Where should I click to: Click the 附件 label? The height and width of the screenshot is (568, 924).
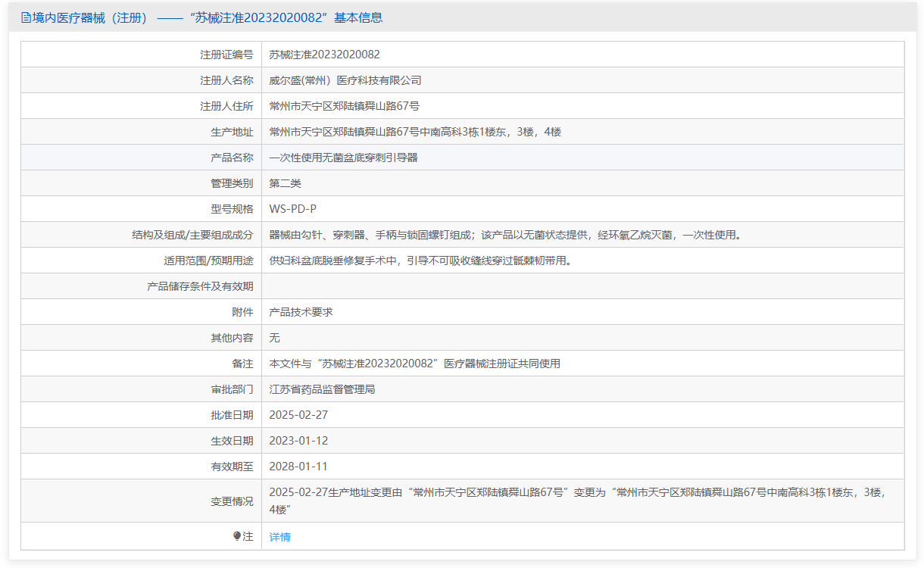[x=242, y=312]
